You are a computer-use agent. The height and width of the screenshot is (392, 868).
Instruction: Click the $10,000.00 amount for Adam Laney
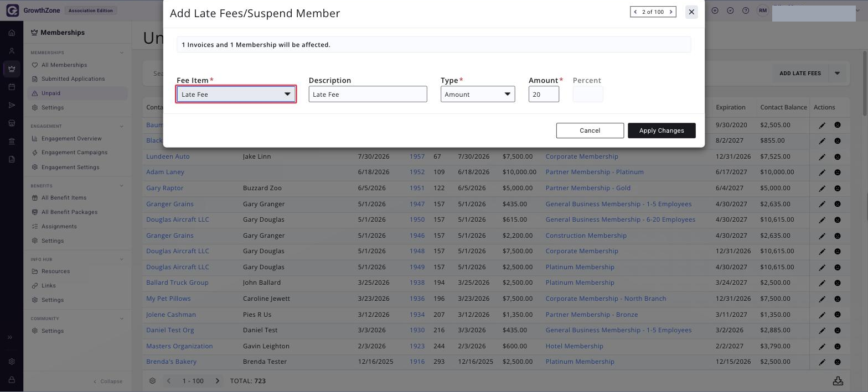click(519, 172)
